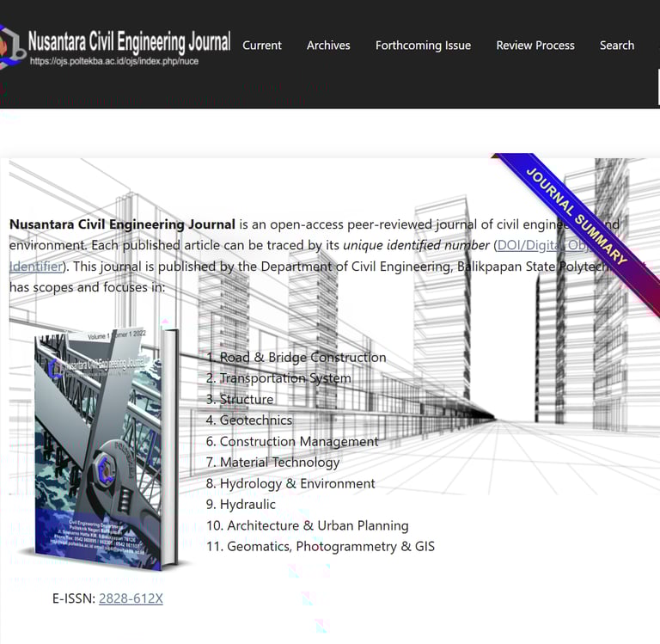Viewport: 660px width, 644px height.
Task: Click the 'has scopes and focuses in:' text
Action: coord(87,287)
